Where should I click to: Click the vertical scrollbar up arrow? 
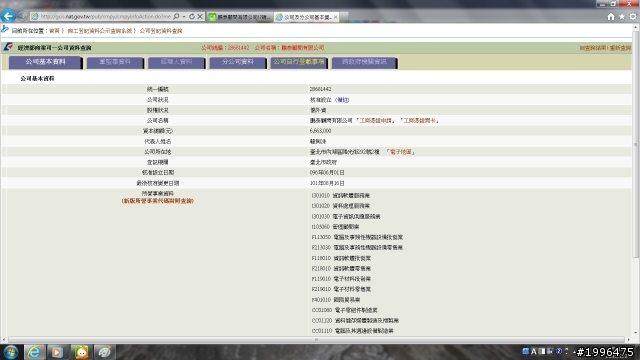pos(636,28)
